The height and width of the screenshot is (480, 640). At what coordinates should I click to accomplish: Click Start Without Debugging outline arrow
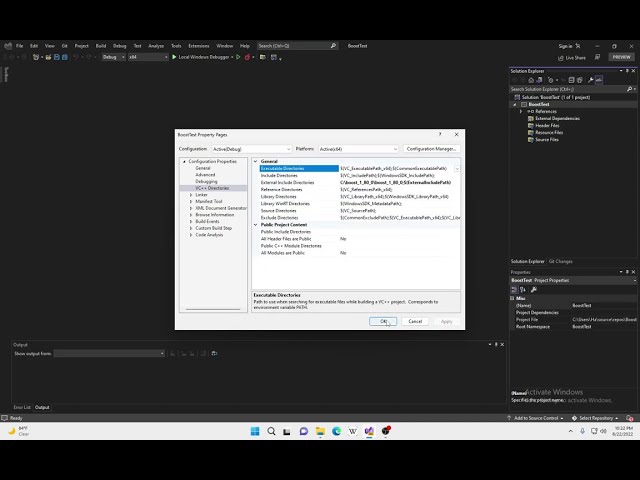[x=238, y=57]
